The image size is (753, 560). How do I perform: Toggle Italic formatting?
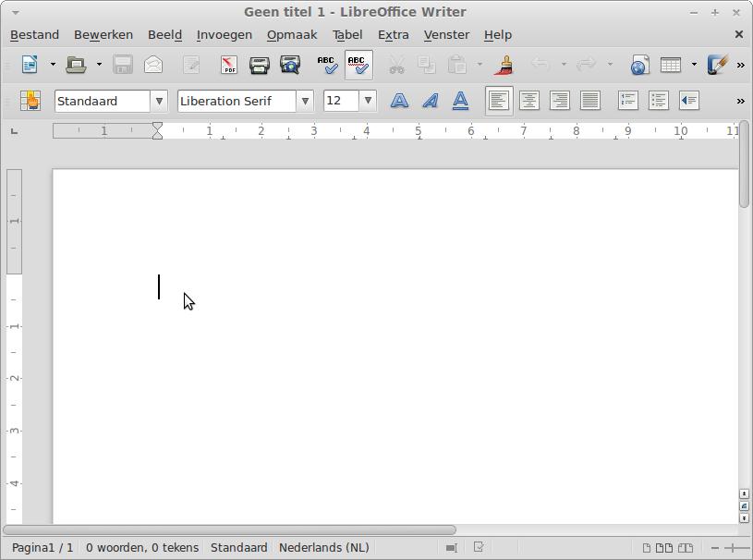(x=431, y=101)
